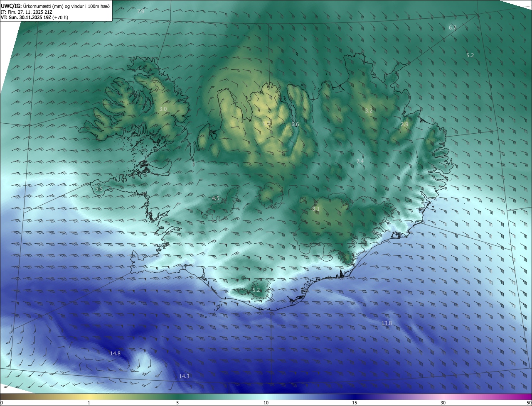
Task: Select the 6.7 value label on the map
Action: (x=453, y=27)
